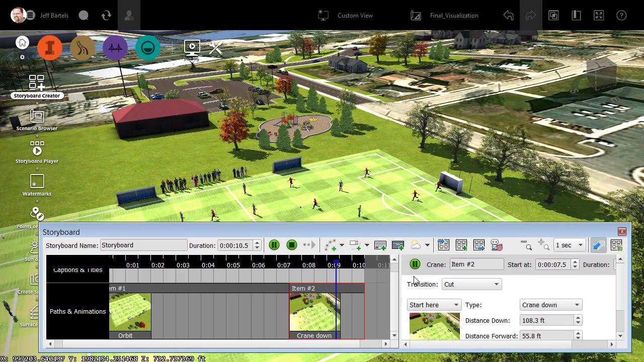Adjust the Start at time stepper

coord(575,264)
